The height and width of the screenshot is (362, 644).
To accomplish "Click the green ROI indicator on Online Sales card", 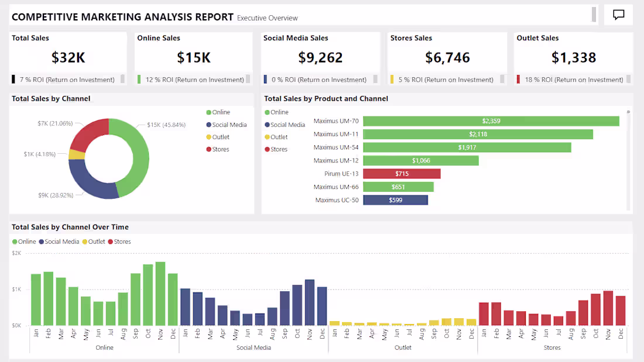I will [139, 79].
